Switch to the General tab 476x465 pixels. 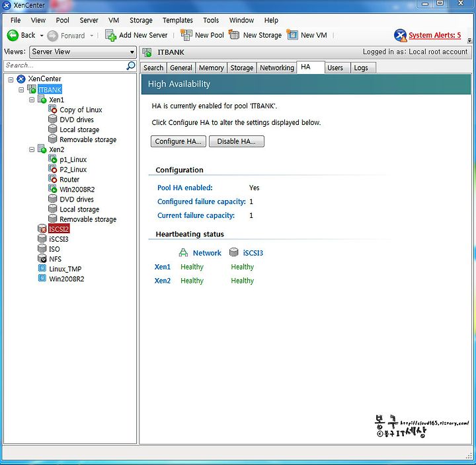(x=181, y=67)
